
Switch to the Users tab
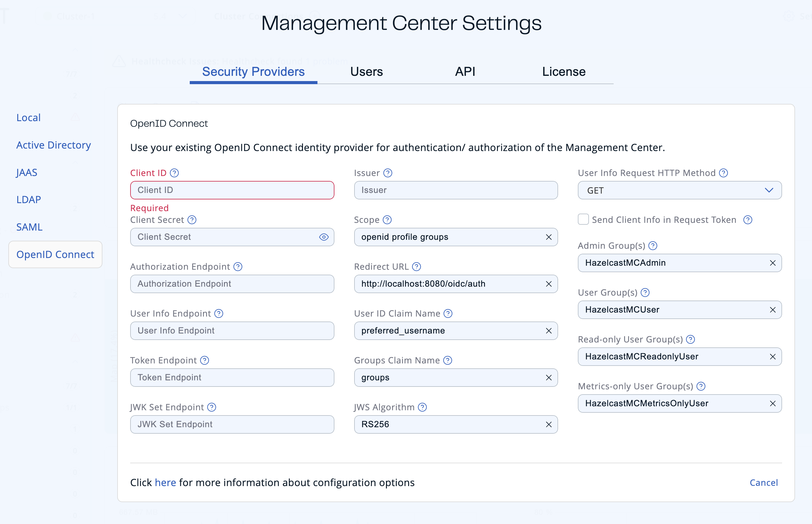(x=366, y=72)
